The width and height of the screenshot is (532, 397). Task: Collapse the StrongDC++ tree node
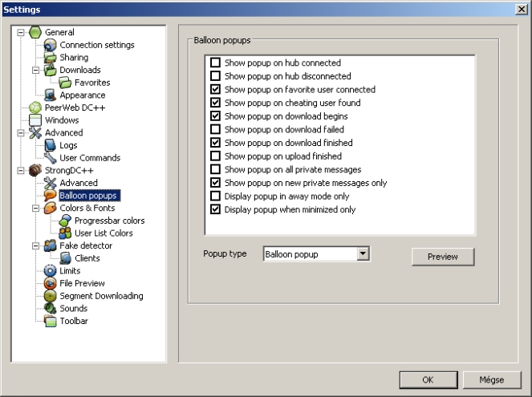click(x=20, y=170)
